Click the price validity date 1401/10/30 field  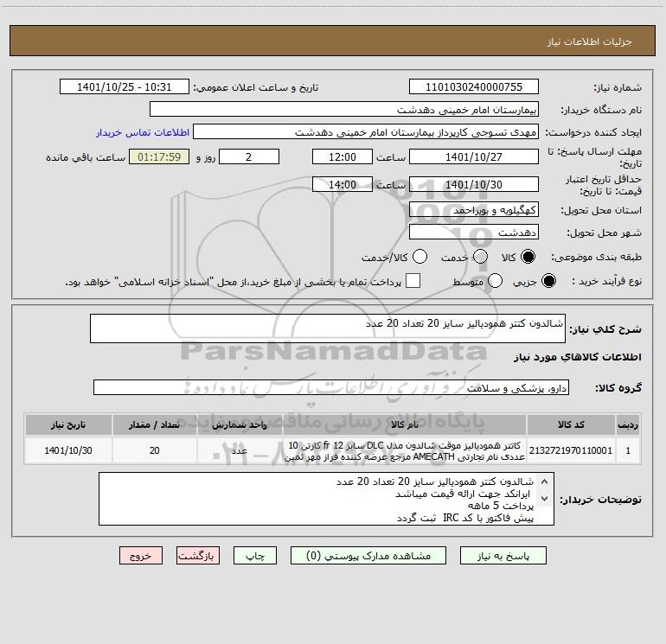(474, 184)
